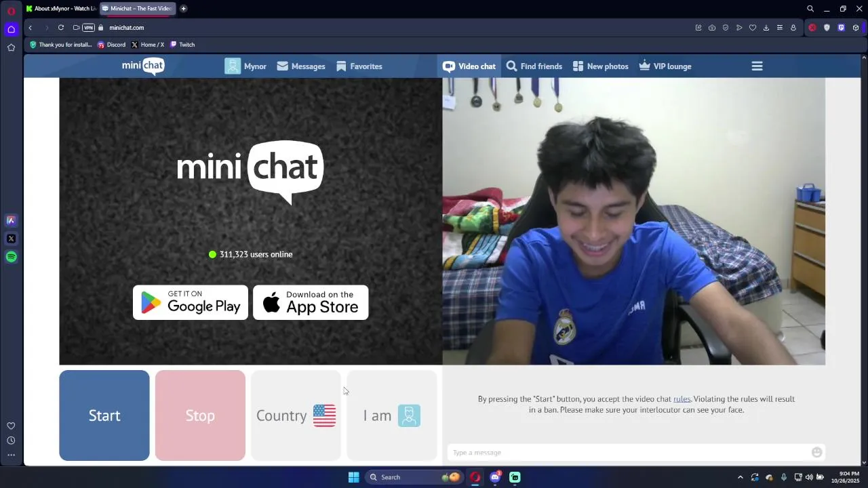
Task: Open the sidebar bookmarks star icon
Action: coord(11,47)
